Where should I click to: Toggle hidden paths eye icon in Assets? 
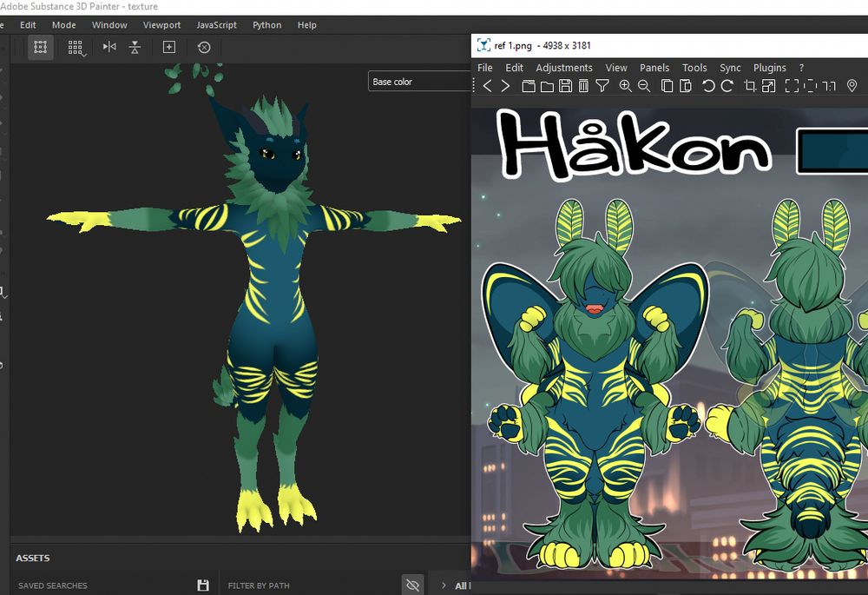(412, 585)
